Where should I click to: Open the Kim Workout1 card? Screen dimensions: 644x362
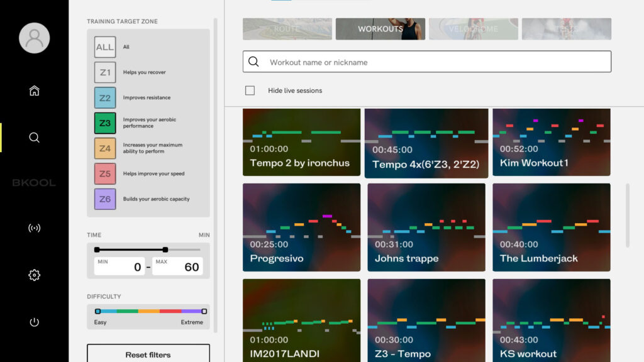(x=552, y=142)
